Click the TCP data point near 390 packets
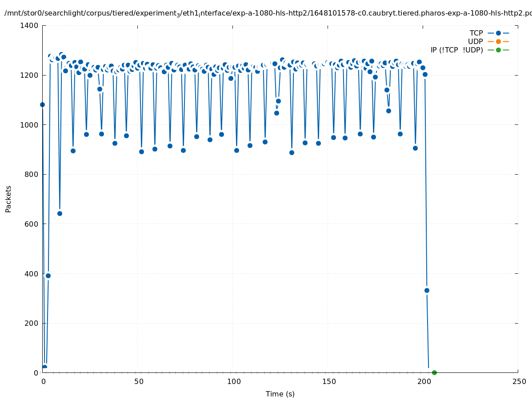Viewport: 532px width, 400px height. (x=48, y=276)
